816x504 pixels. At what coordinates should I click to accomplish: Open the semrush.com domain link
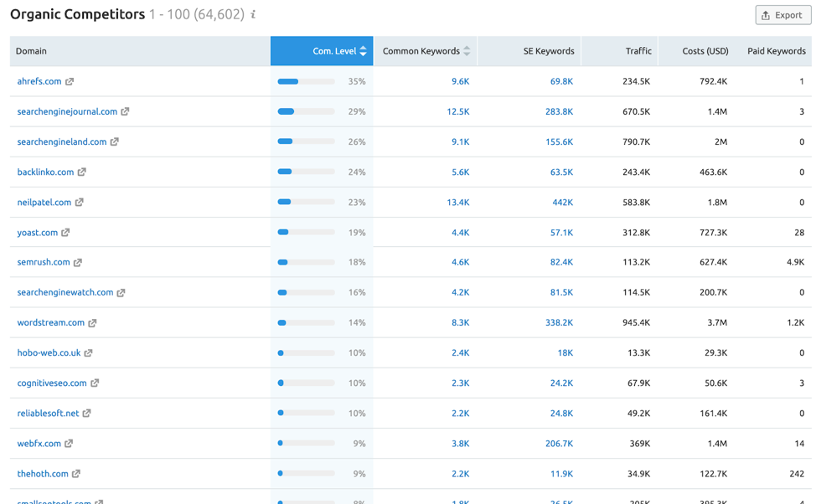click(x=44, y=262)
